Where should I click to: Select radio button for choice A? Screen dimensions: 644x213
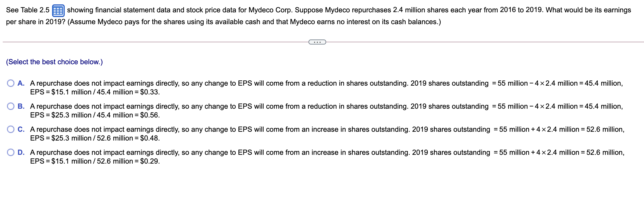[x=11, y=83]
